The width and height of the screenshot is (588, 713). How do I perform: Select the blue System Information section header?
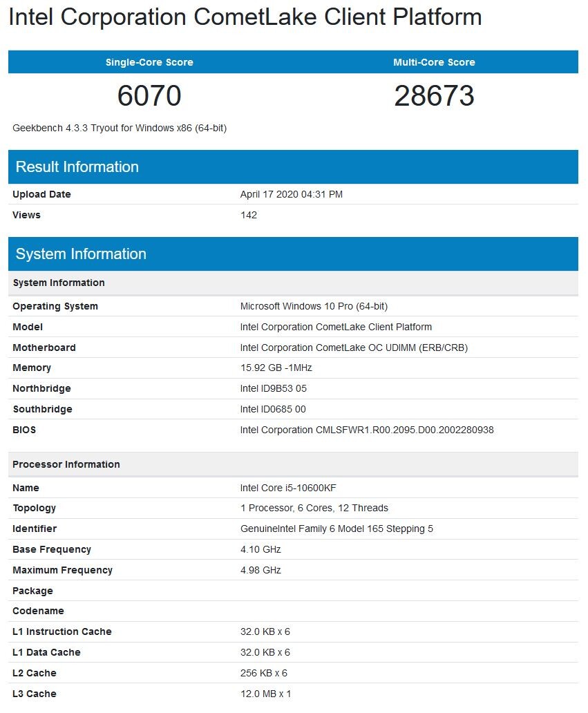pyautogui.click(x=81, y=254)
